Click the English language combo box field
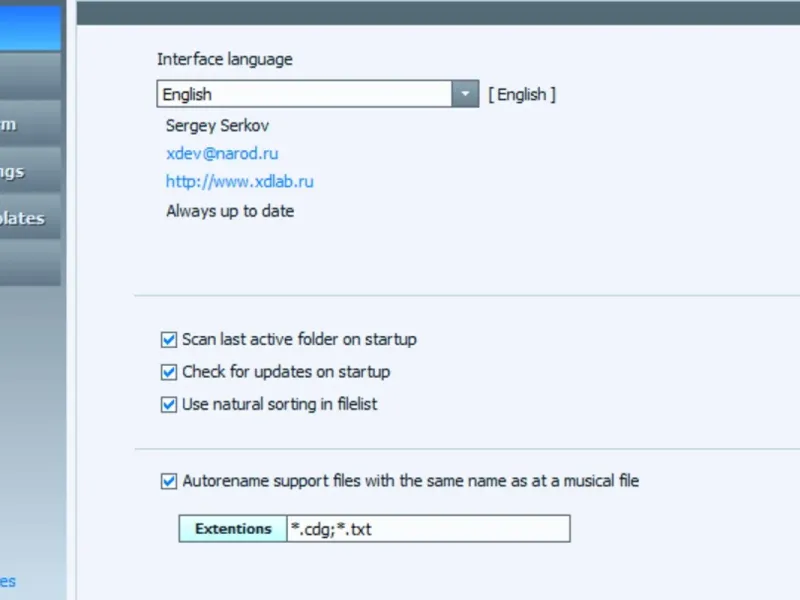The width and height of the screenshot is (800, 600). pos(305,94)
